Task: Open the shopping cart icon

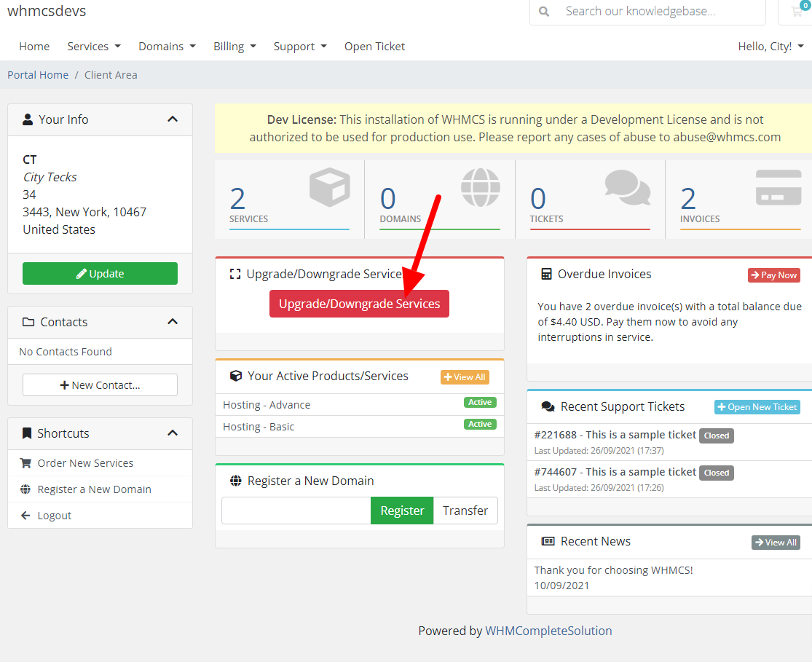Action: (798, 11)
